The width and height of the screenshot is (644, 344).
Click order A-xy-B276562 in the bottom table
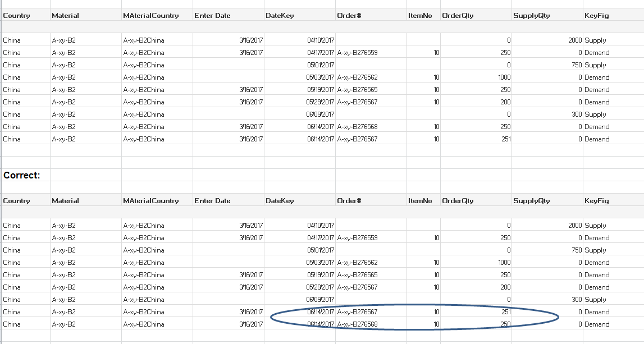click(357, 263)
